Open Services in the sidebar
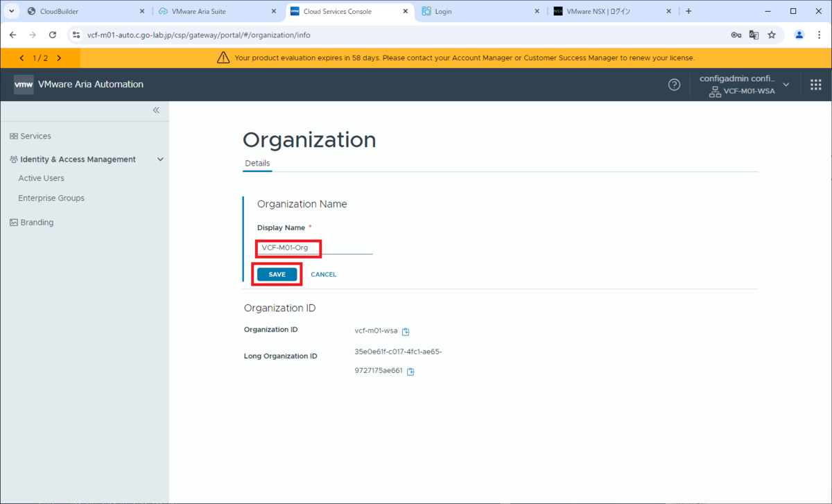The width and height of the screenshot is (832, 504). (31, 136)
